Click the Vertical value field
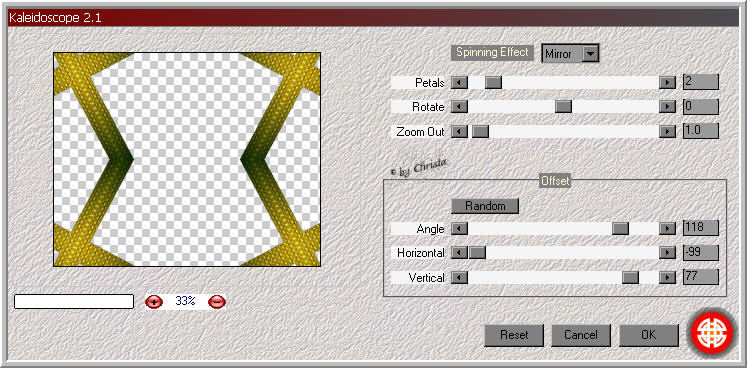Viewport: 747px width, 368px height. click(700, 277)
